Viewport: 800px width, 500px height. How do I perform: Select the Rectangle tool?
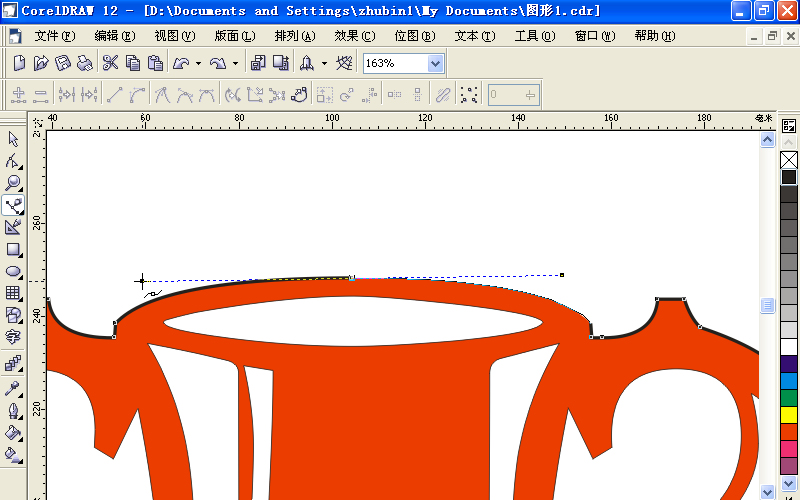(x=13, y=249)
